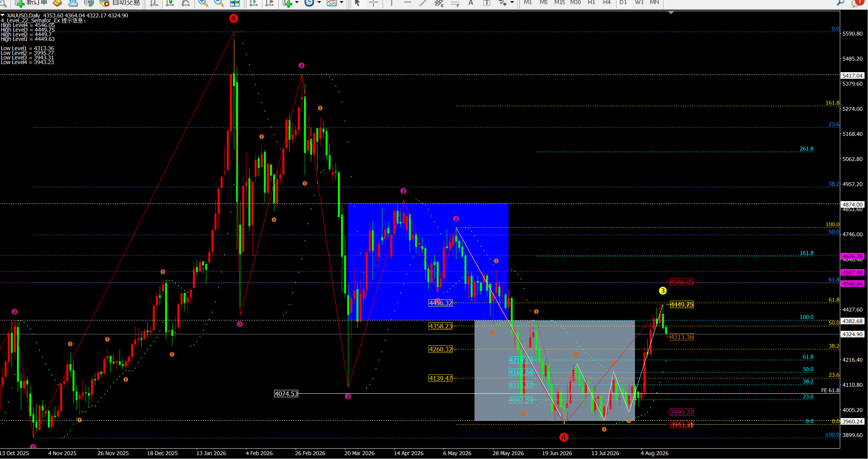Open the chat notifications icon
This screenshot has width=868, height=459.
pyautogui.click(x=858, y=3)
